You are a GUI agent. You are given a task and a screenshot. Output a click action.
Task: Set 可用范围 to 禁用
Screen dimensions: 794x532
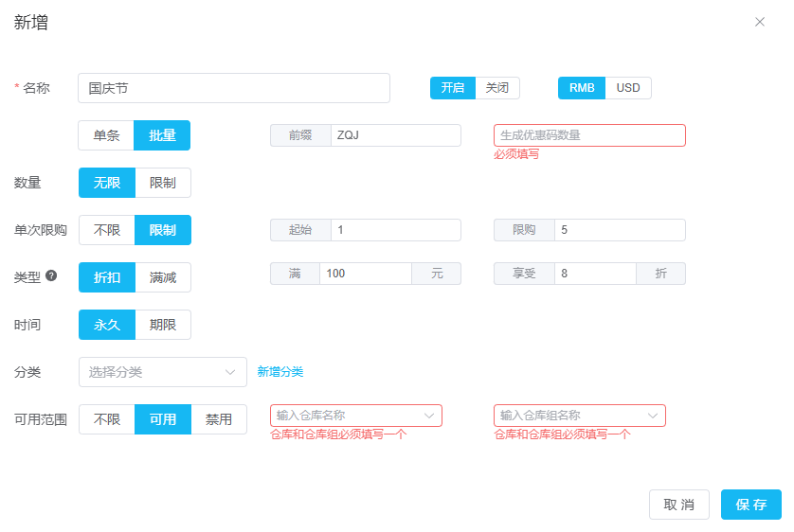point(219,419)
